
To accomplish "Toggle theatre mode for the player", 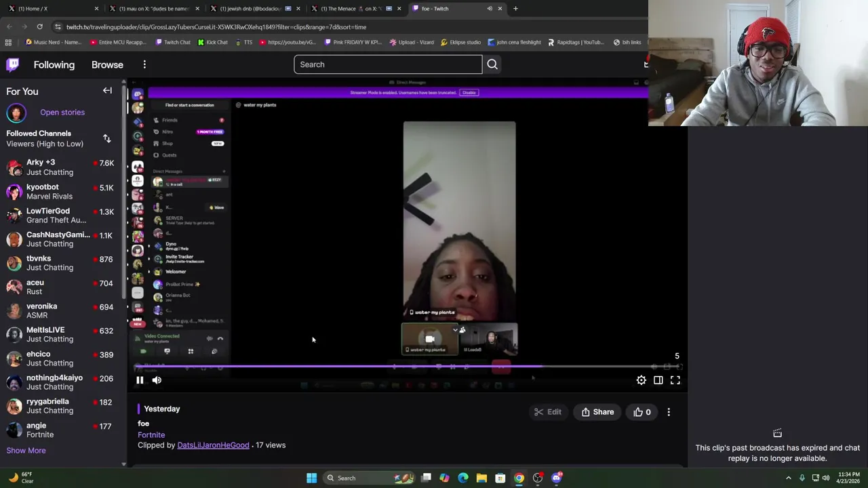I will (658, 380).
